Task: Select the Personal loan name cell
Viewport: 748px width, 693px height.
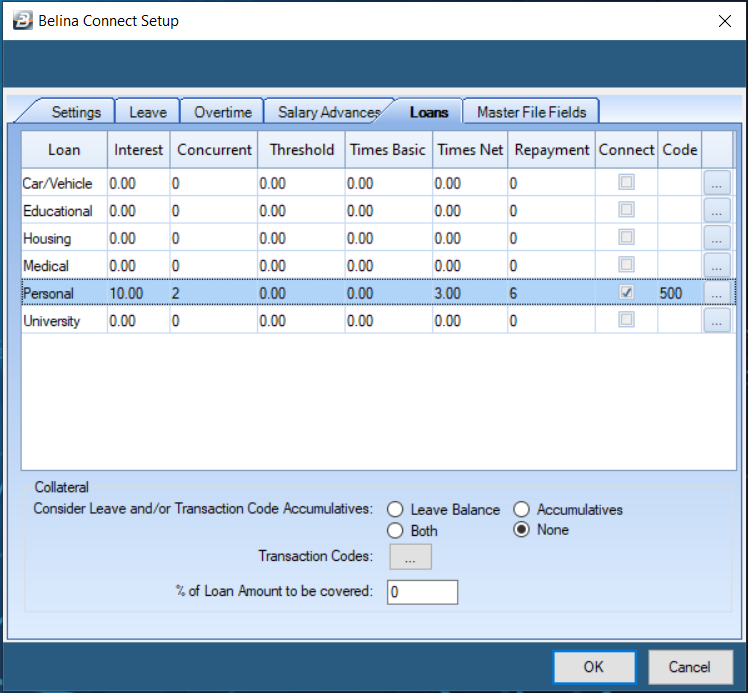Action: [x=64, y=293]
